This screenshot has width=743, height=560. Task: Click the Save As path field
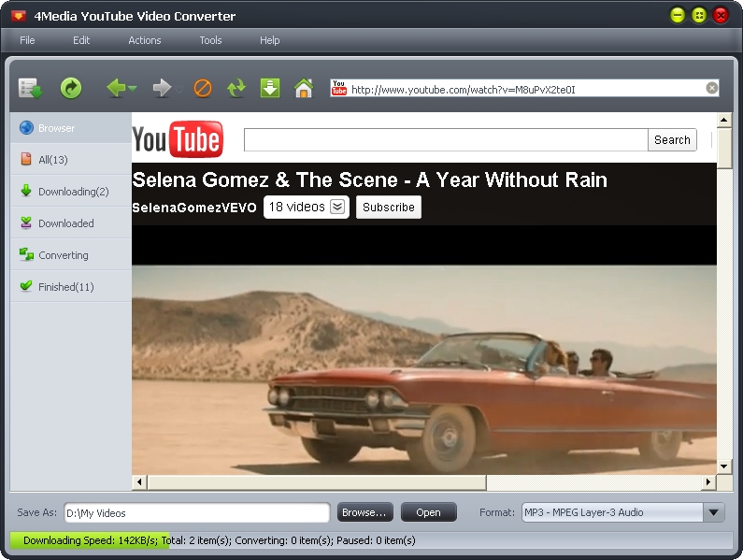tap(197, 513)
